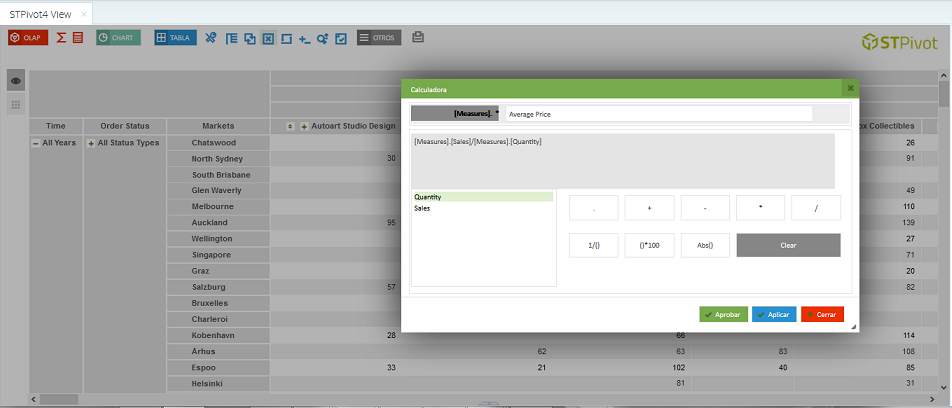The width and height of the screenshot is (952, 408).
Task: Select the STPivot4 View tab
Action: pyautogui.click(x=40, y=14)
